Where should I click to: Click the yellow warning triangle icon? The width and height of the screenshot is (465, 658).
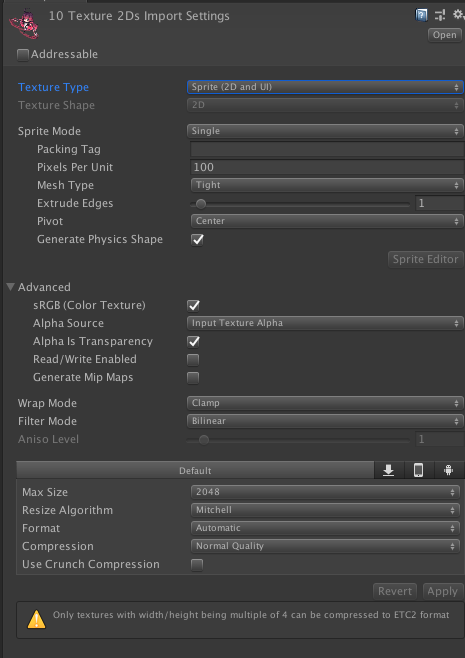37,619
